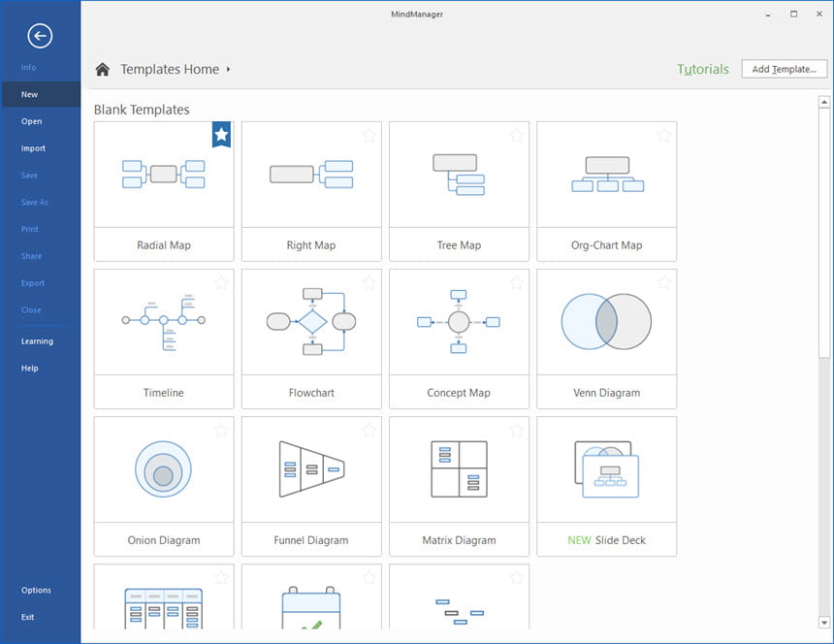
Task: Open the Info menu item
Action: (29, 68)
